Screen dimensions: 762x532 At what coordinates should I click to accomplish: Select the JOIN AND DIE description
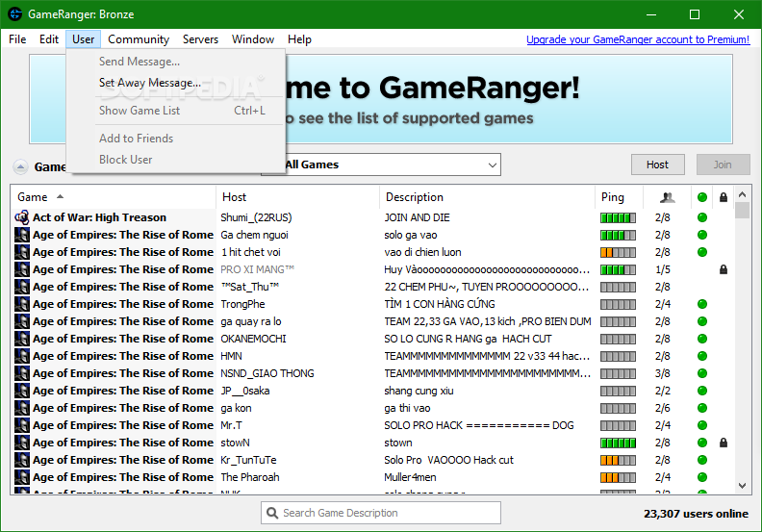pyautogui.click(x=417, y=217)
